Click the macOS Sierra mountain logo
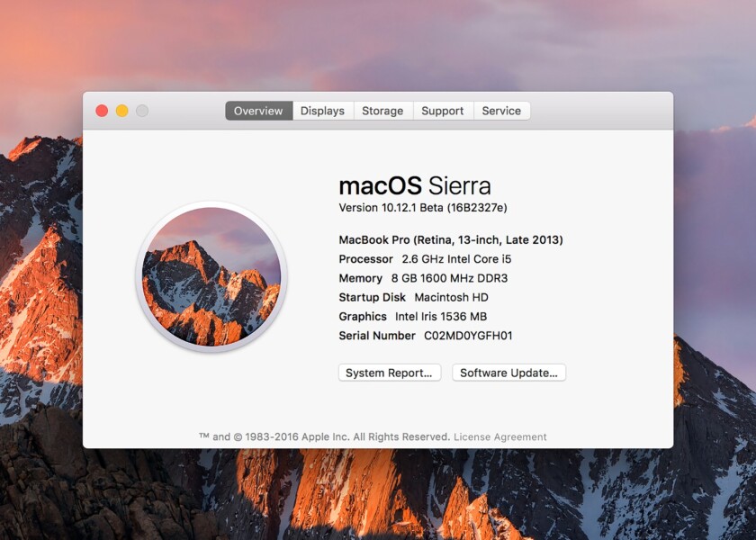This screenshot has width=756, height=540. [x=211, y=276]
